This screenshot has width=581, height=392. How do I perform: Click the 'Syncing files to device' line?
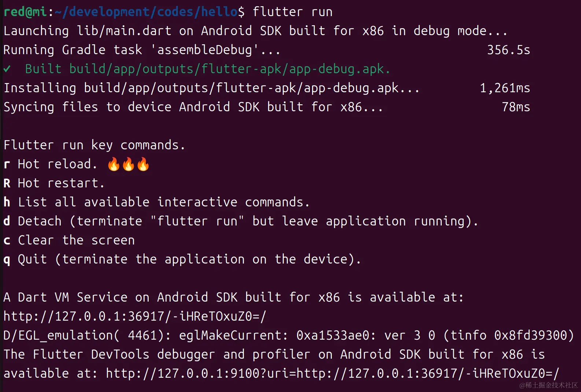click(193, 107)
